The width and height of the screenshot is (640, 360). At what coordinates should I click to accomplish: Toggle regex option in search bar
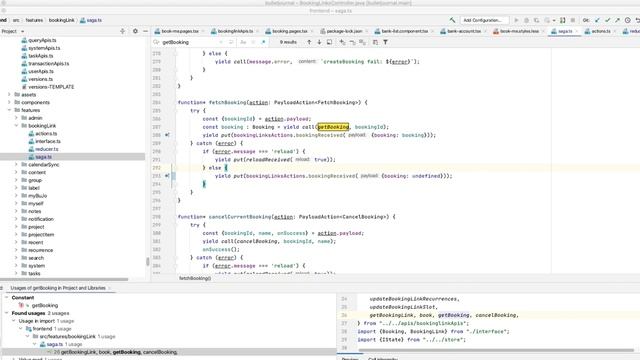tap(263, 42)
